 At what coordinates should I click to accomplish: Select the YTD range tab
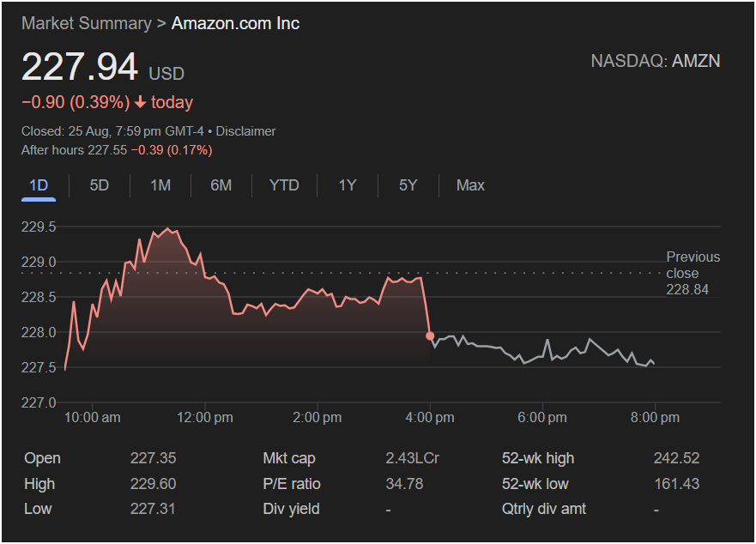click(x=284, y=185)
